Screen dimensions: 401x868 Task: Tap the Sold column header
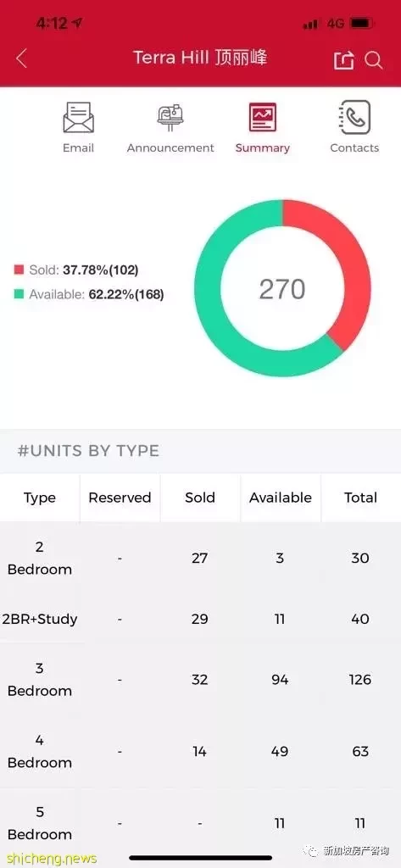[x=200, y=498]
